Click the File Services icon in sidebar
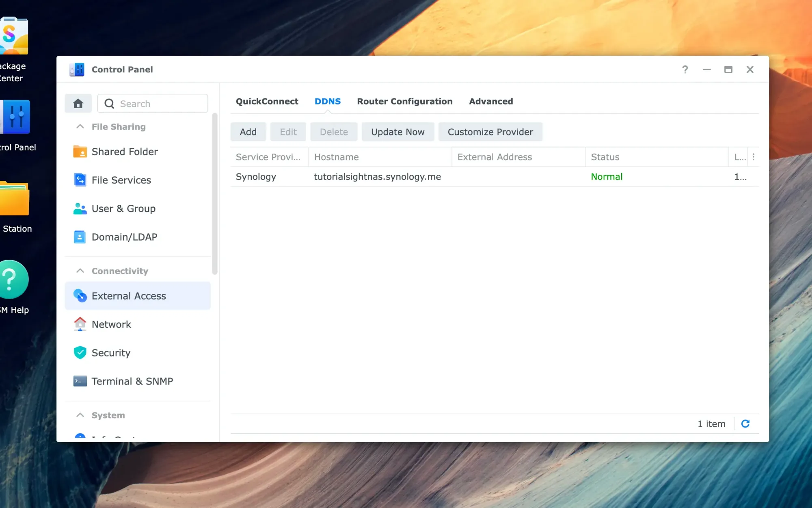 pos(80,180)
